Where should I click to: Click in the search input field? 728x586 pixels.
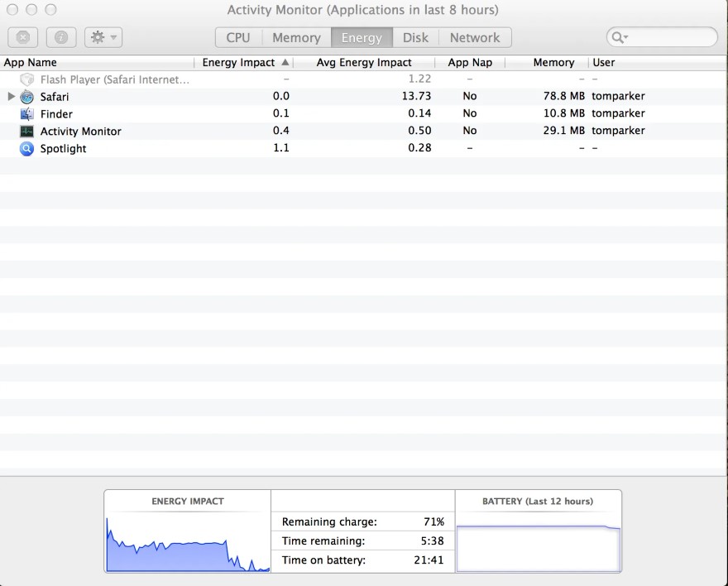670,37
